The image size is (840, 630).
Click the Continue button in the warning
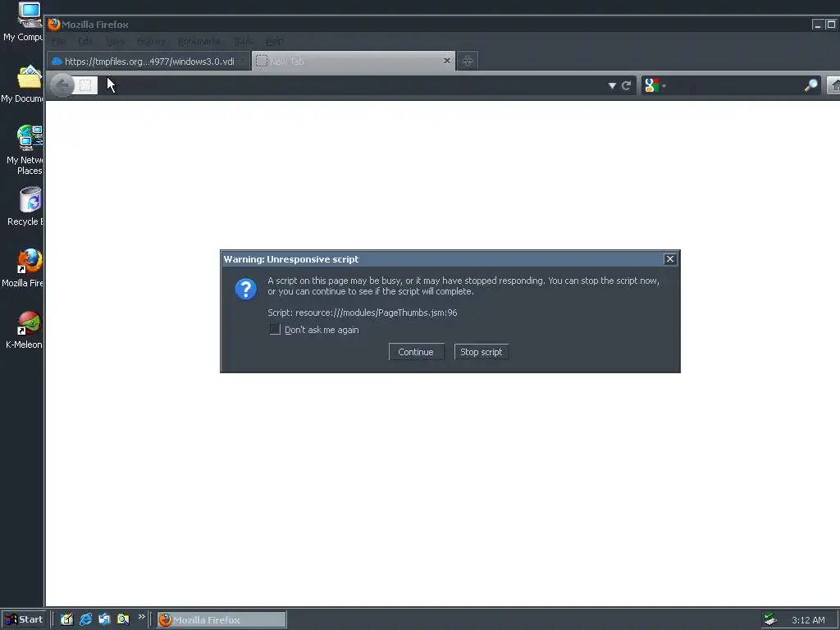[416, 352]
